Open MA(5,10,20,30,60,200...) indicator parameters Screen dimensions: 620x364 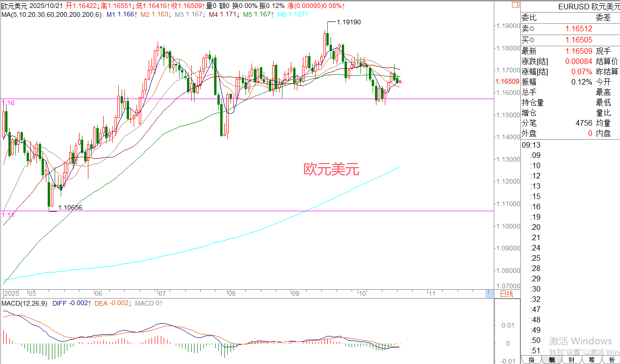[x=51, y=14]
